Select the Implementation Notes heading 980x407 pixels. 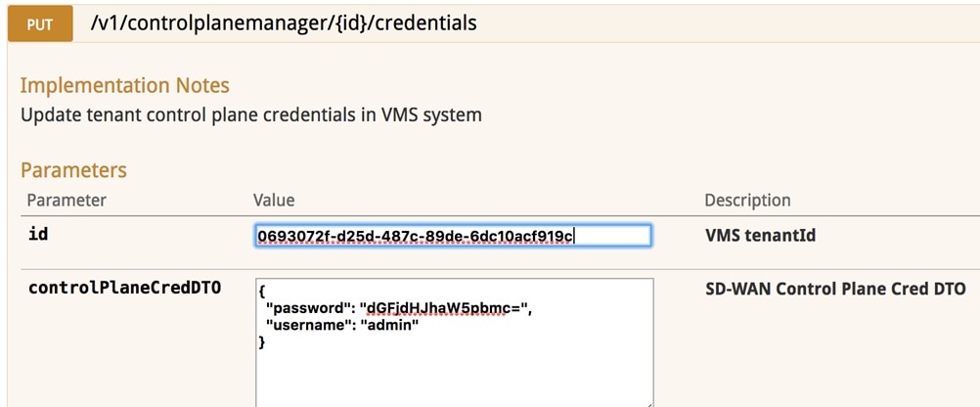pyautogui.click(x=125, y=85)
